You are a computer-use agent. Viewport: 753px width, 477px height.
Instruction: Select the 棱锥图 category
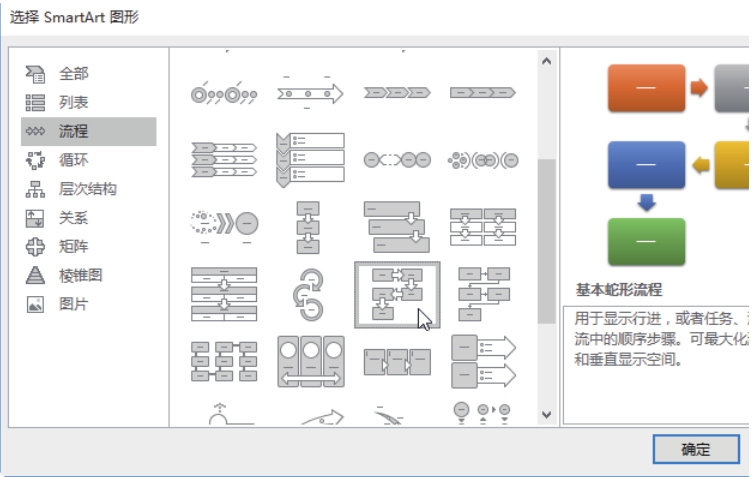click(x=88, y=275)
